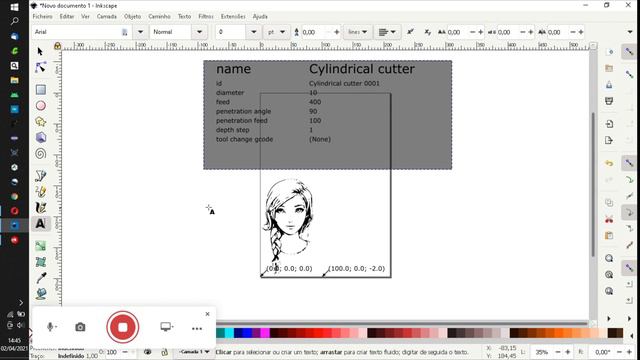Pick the blue color swatch in palette
Screen dimensions: 640x360
coord(247,333)
